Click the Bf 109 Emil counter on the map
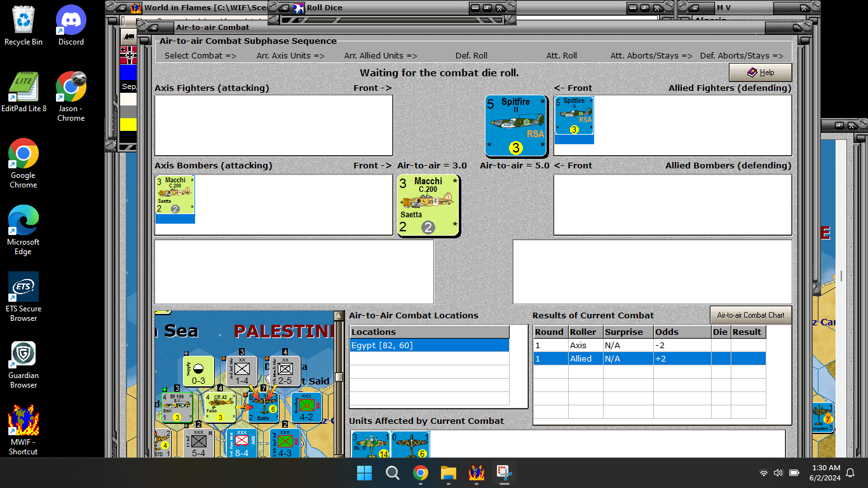 176,408
